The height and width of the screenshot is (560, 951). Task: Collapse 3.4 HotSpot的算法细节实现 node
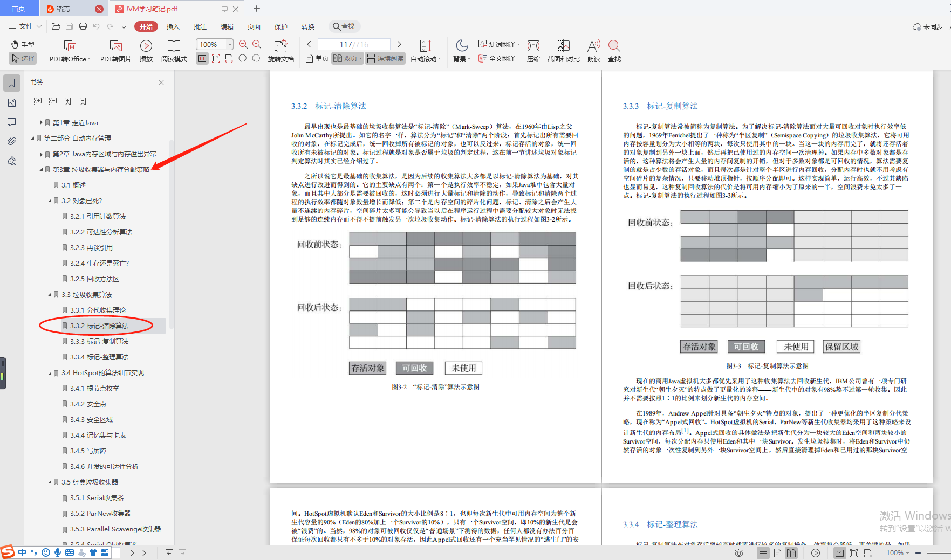point(50,372)
